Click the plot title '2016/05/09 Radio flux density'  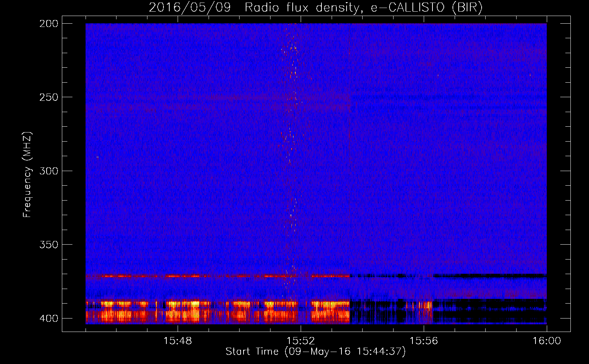[316, 7]
